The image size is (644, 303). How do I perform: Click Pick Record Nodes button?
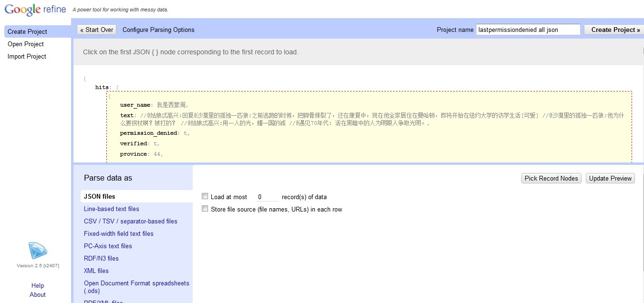coord(551,178)
